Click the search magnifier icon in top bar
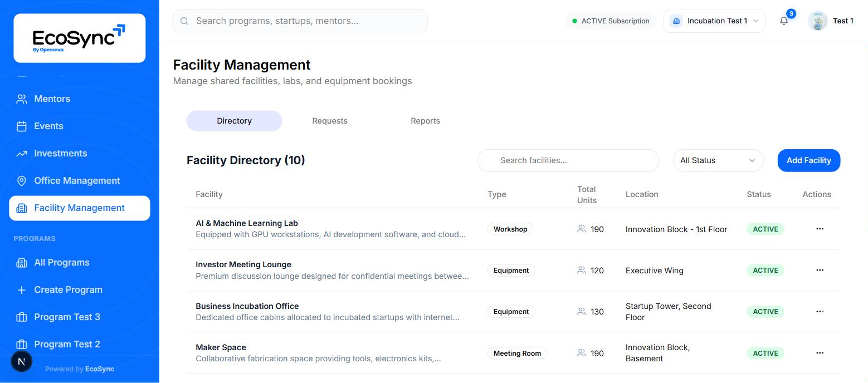The image size is (868, 383). click(184, 21)
